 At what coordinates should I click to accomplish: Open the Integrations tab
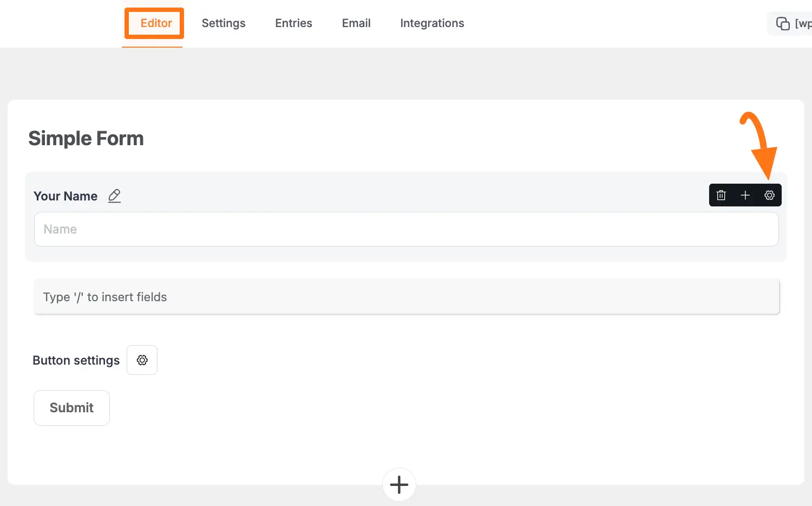click(432, 23)
